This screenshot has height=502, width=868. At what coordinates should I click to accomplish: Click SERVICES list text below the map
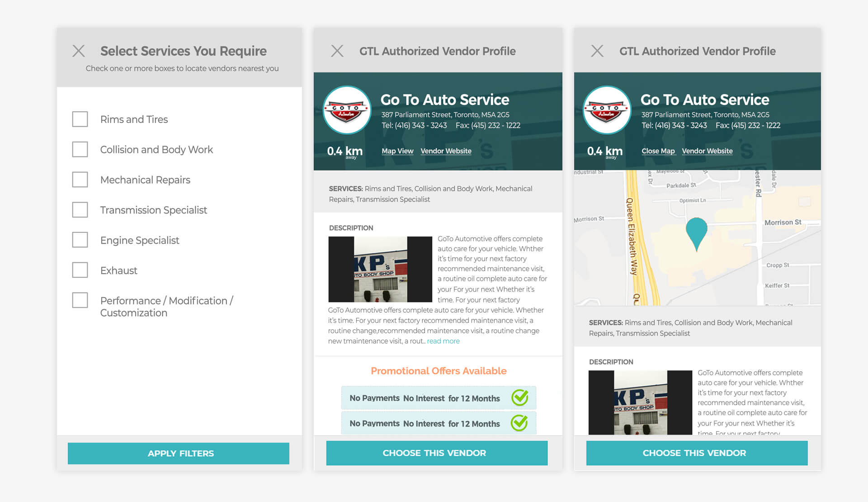click(690, 328)
